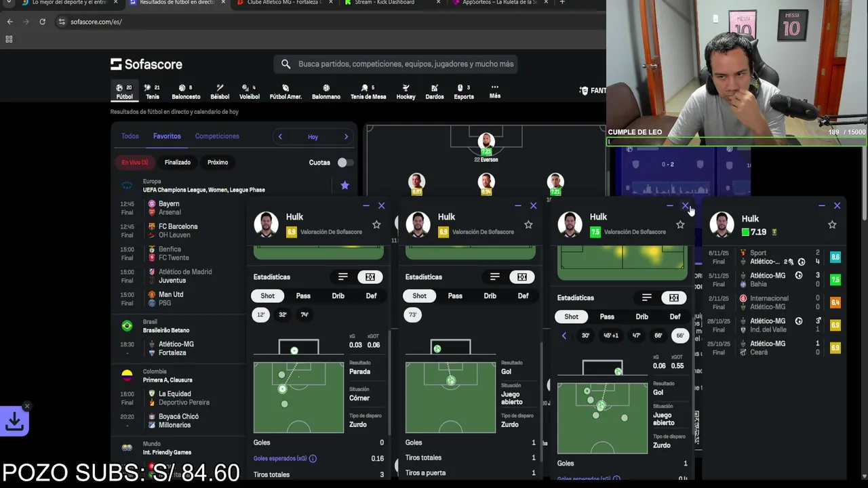Select the Tenis de Mesa icon
The image size is (868, 488).
[x=368, y=91]
